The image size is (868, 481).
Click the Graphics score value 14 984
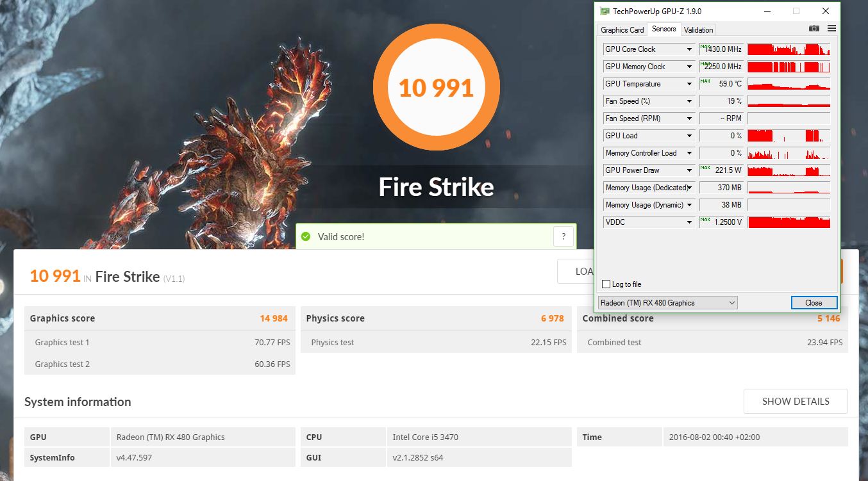[x=274, y=318]
